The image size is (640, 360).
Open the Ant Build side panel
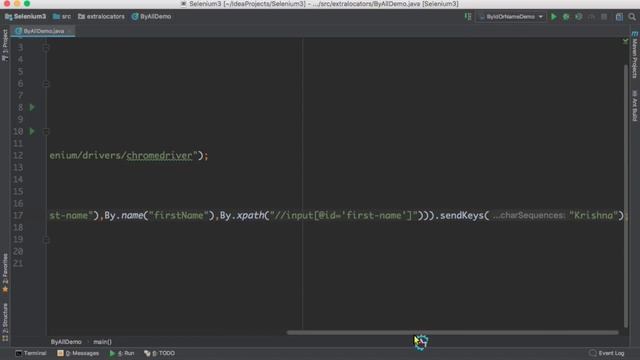point(635,105)
